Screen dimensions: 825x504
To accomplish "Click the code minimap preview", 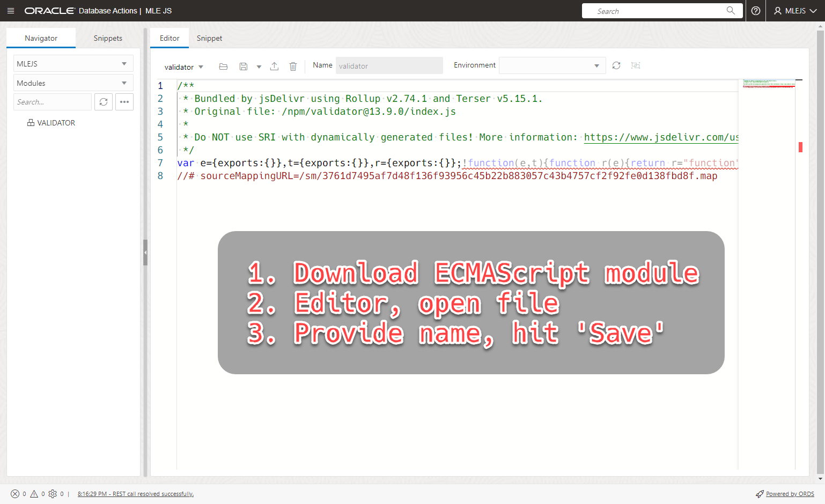I will [769, 84].
